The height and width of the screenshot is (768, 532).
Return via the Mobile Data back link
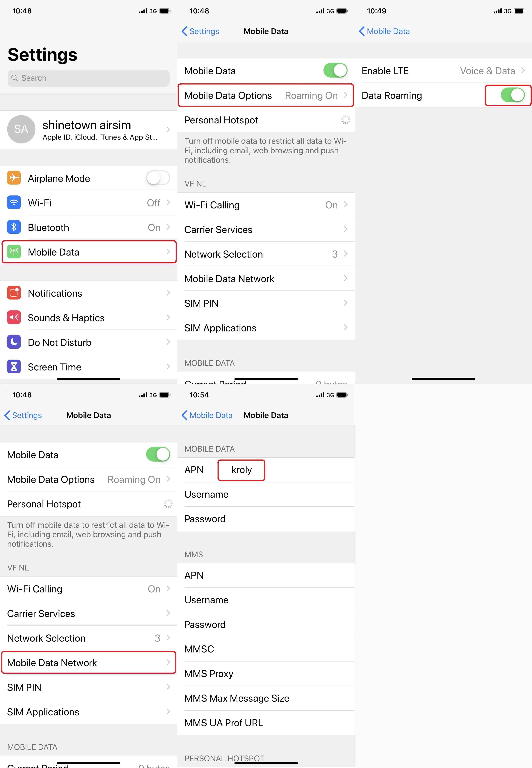point(384,31)
